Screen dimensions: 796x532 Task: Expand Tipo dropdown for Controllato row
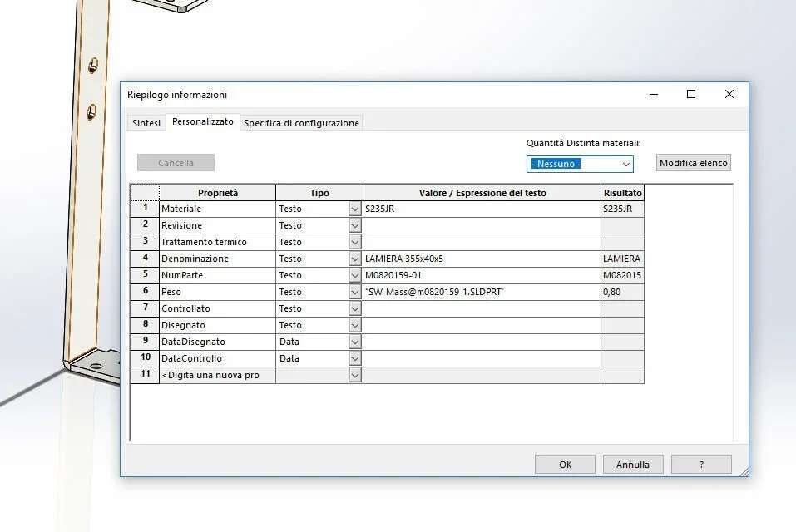coord(355,309)
